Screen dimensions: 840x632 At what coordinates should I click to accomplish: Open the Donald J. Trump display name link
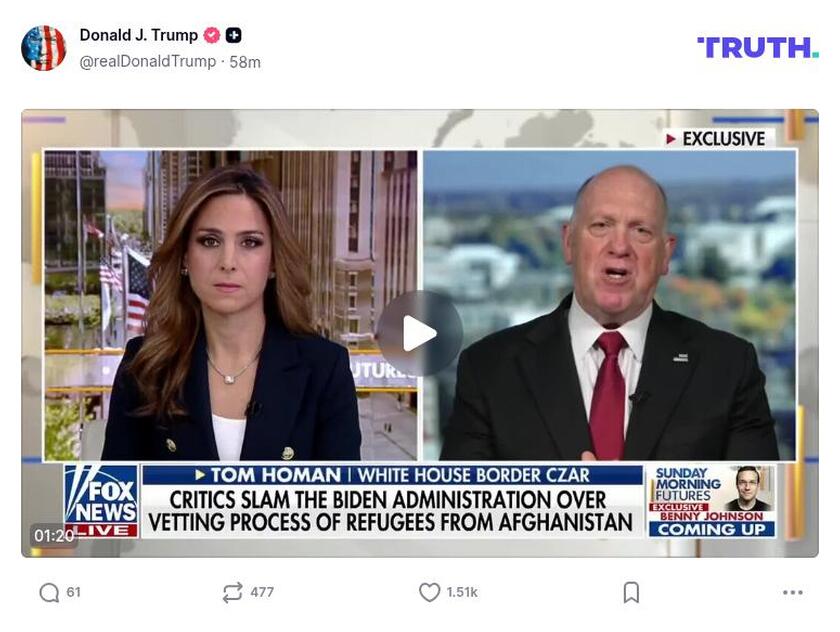139,35
